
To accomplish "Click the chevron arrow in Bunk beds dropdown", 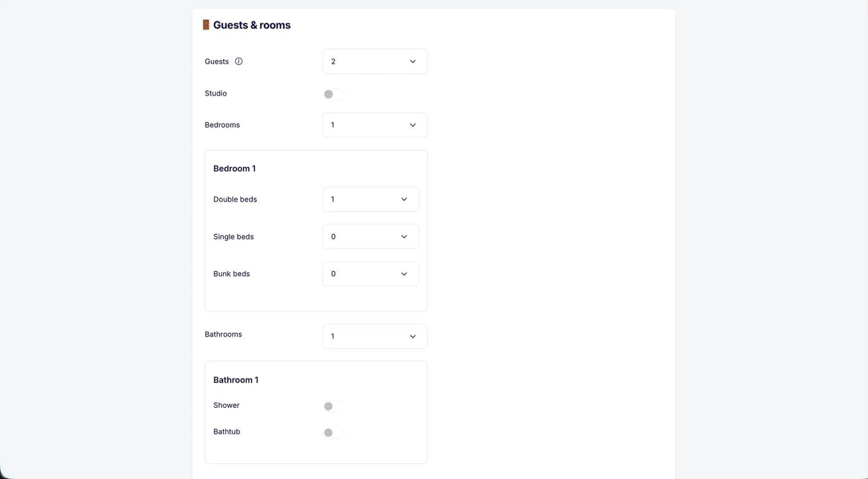I will [404, 274].
